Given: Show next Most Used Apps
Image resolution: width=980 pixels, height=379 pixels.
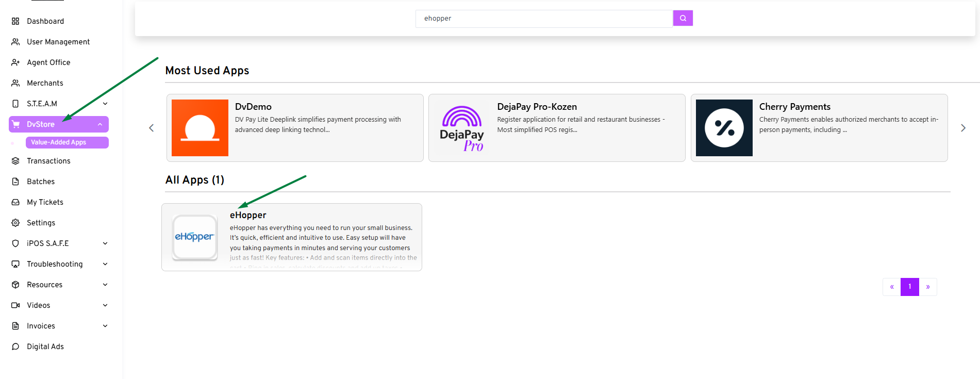Looking at the screenshot, I should tap(963, 128).
